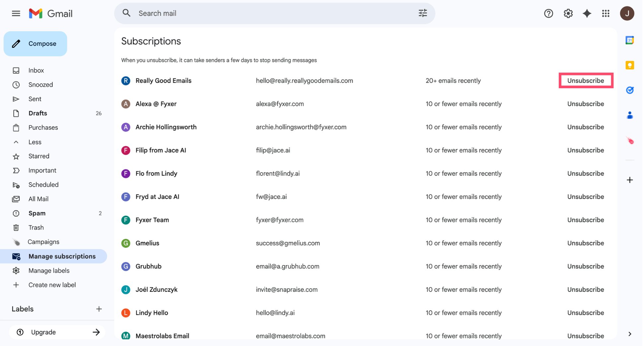Open the Inbox folder
Screen dimensions: 644x346
(54, 70)
